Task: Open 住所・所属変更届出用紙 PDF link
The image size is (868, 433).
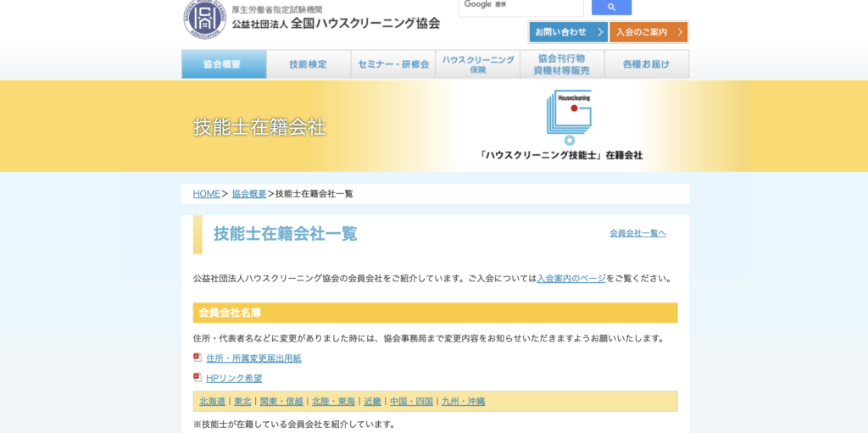Action: (x=253, y=358)
